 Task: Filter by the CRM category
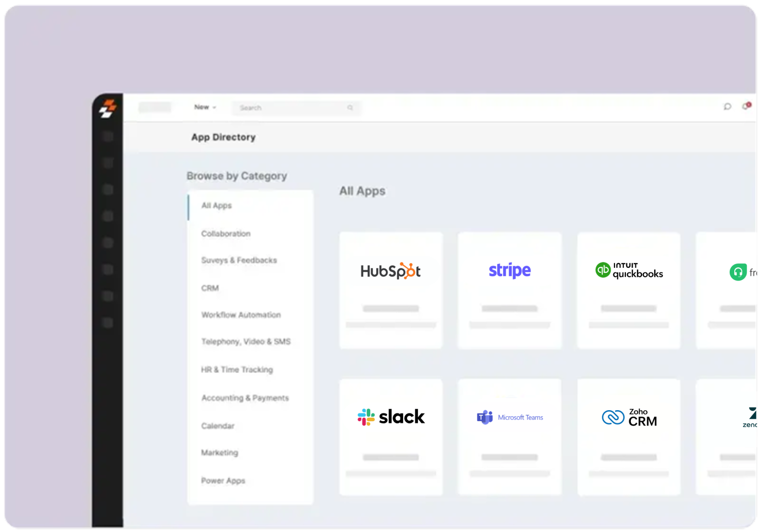click(210, 288)
